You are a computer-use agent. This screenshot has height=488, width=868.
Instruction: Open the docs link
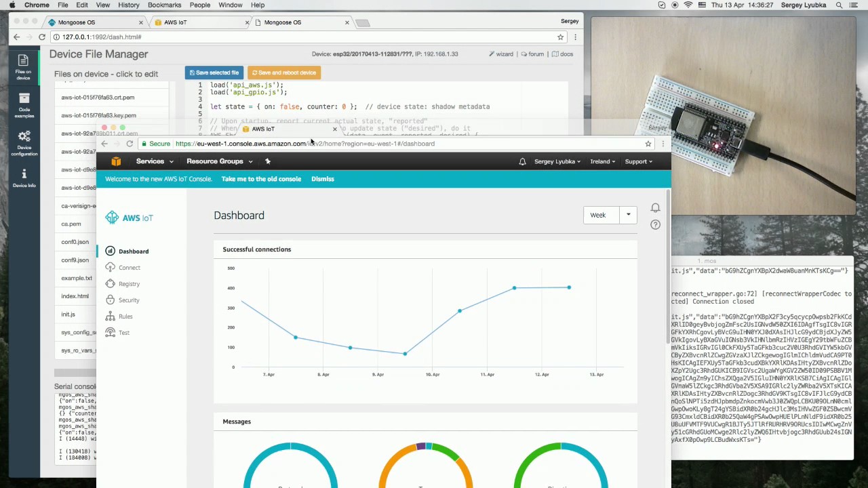pyautogui.click(x=563, y=54)
